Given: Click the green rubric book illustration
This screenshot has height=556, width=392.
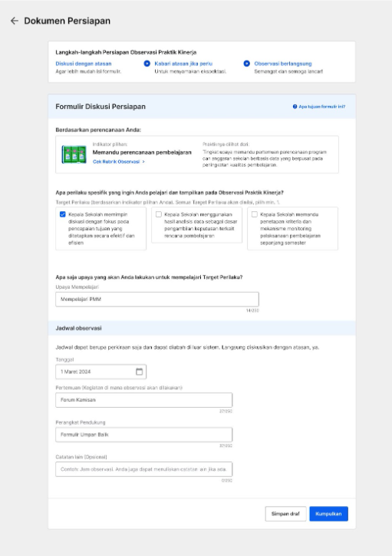Looking at the screenshot, I should click(74, 154).
